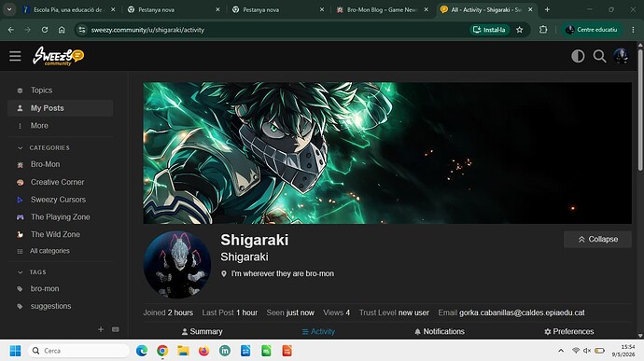Open the suggestions tag
Viewport: 644px width, 361px height.
pyautogui.click(x=50, y=306)
